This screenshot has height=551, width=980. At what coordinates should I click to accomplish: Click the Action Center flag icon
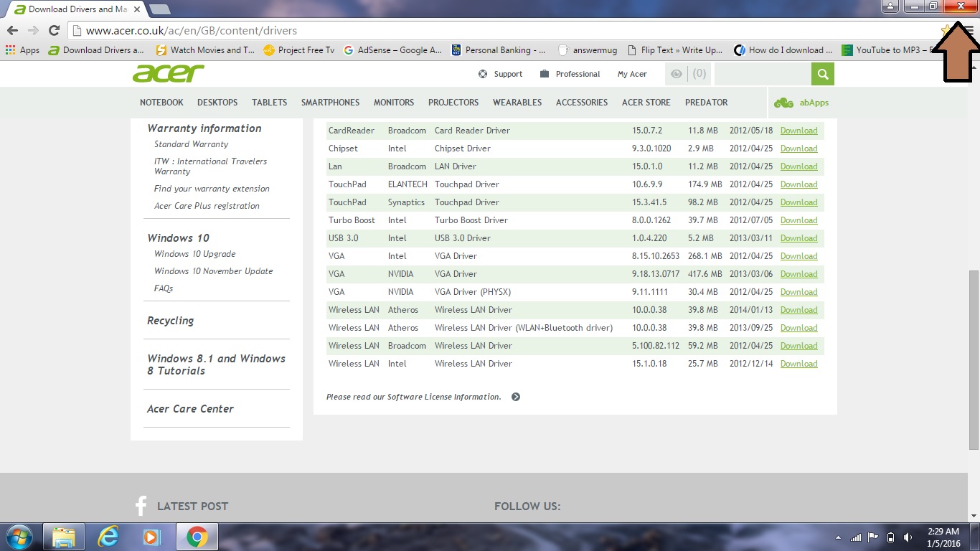873,537
